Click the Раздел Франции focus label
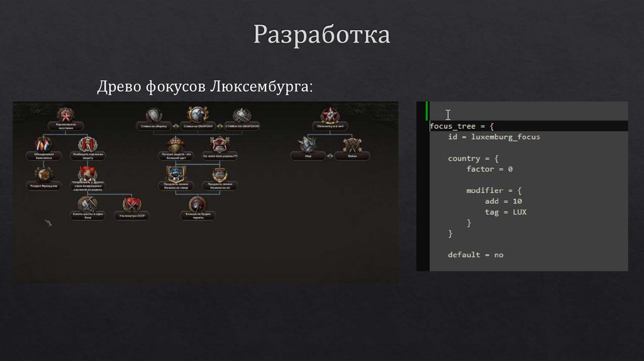Screen dimensions: 644x361 click(x=43, y=186)
